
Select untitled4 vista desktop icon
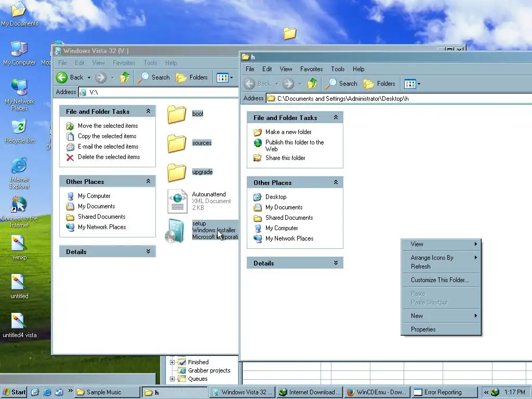pyautogui.click(x=19, y=326)
